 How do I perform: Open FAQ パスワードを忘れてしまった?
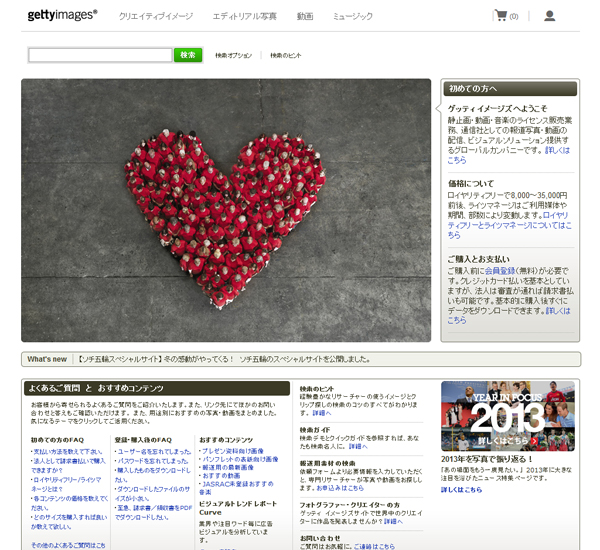(152, 461)
